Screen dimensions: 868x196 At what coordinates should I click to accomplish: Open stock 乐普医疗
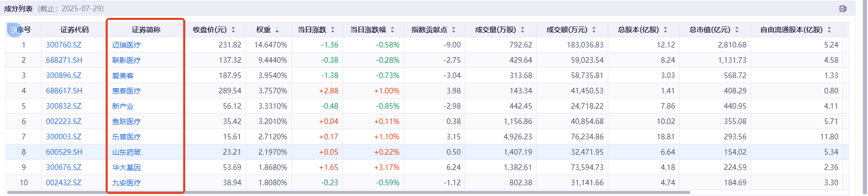(127, 137)
